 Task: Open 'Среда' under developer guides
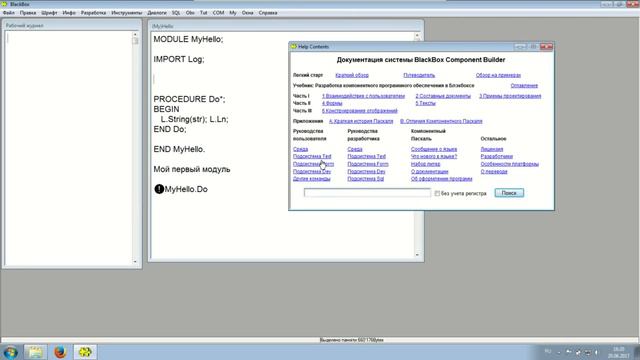(355, 149)
